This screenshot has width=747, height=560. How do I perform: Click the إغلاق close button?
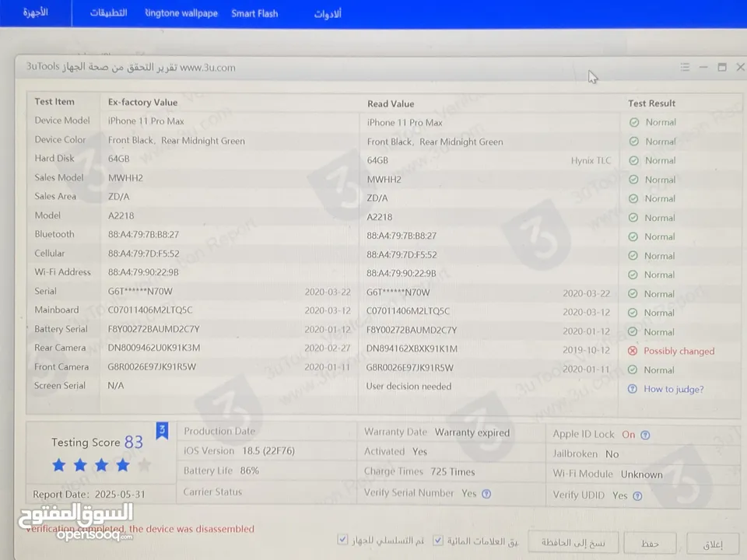(713, 544)
